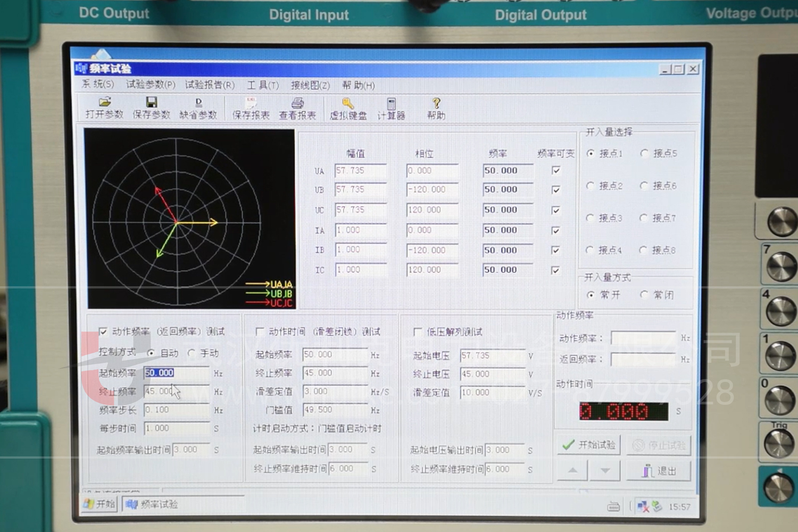Click the Help (帮助) question mark icon
798x532 pixels.
pyautogui.click(x=436, y=104)
